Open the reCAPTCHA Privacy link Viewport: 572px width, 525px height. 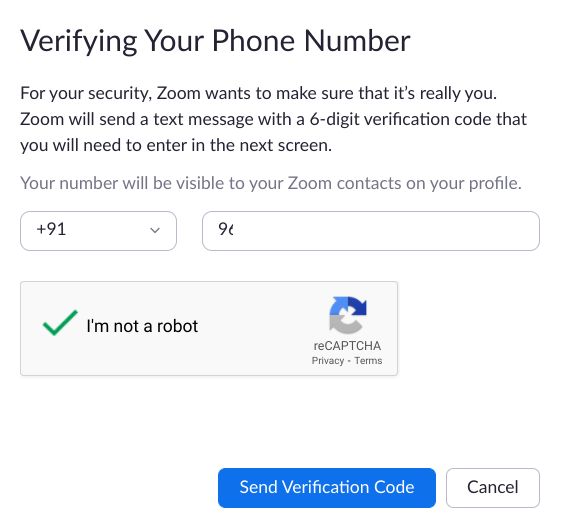point(328,361)
